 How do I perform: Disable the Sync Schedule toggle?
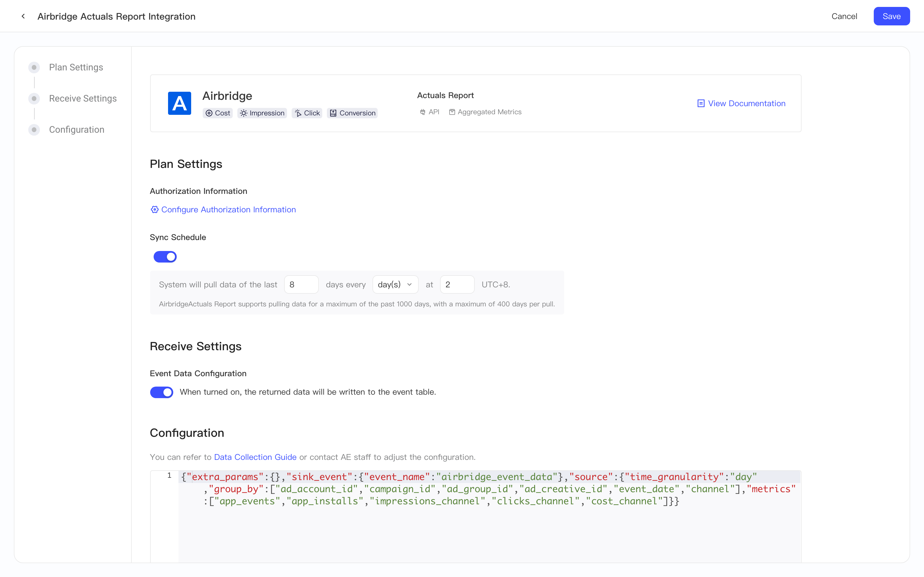[165, 257]
